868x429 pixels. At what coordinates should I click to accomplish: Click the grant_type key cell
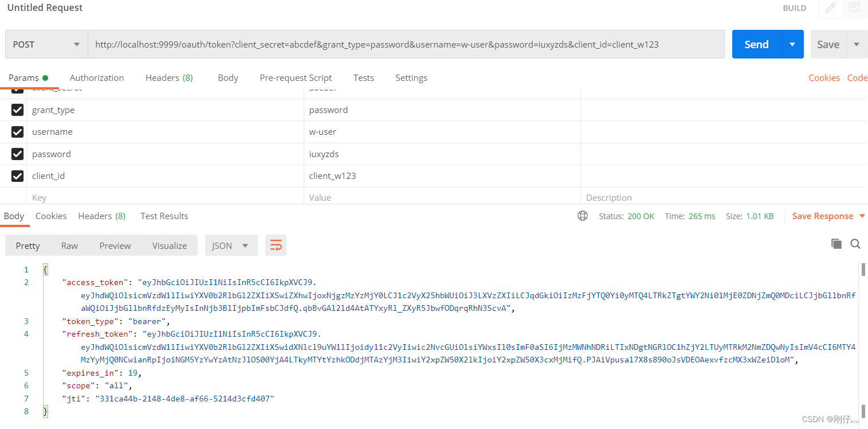(x=165, y=110)
